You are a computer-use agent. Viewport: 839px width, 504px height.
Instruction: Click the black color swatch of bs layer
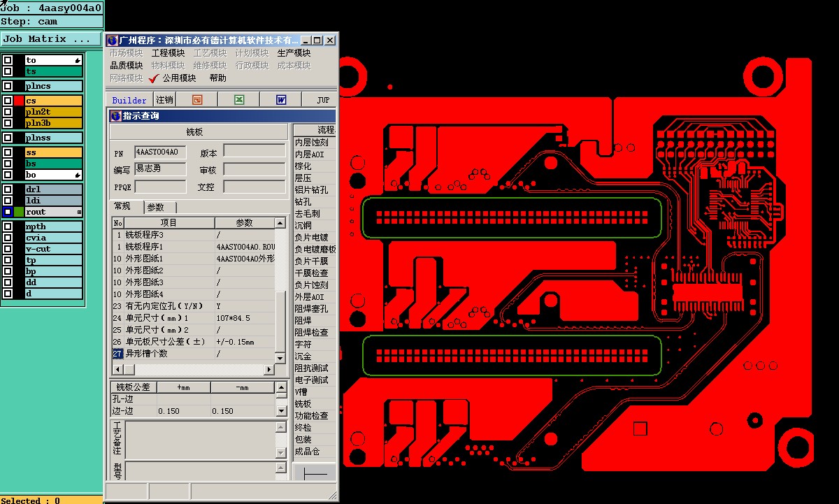pos(19,164)
